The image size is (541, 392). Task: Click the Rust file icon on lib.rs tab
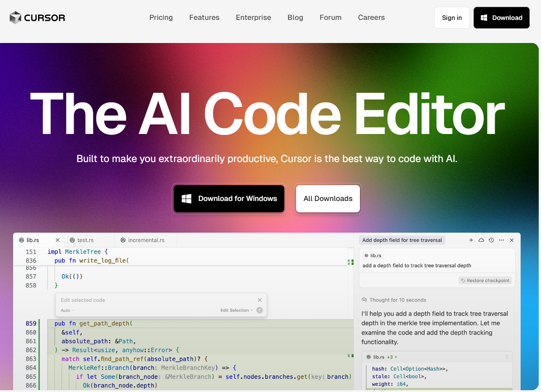click(21, 240)
